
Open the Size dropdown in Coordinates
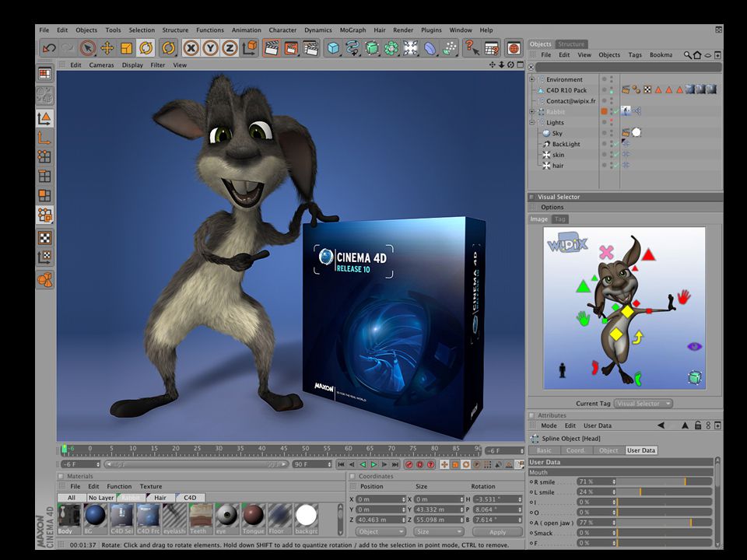pos(438,531)
